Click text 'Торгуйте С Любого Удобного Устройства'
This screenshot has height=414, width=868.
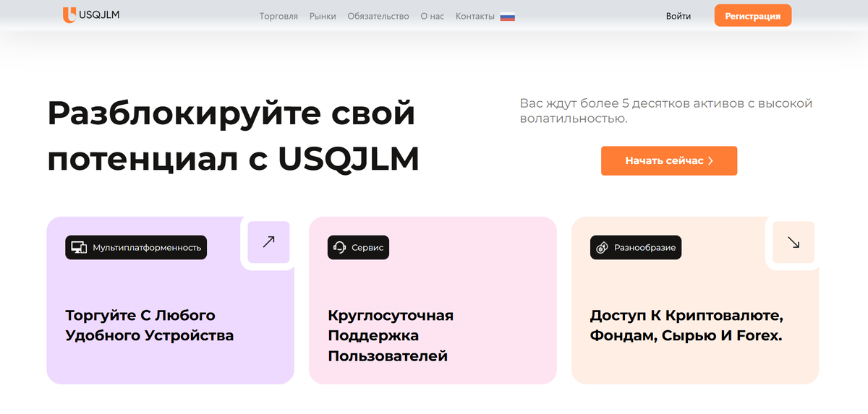click(150, 326)
